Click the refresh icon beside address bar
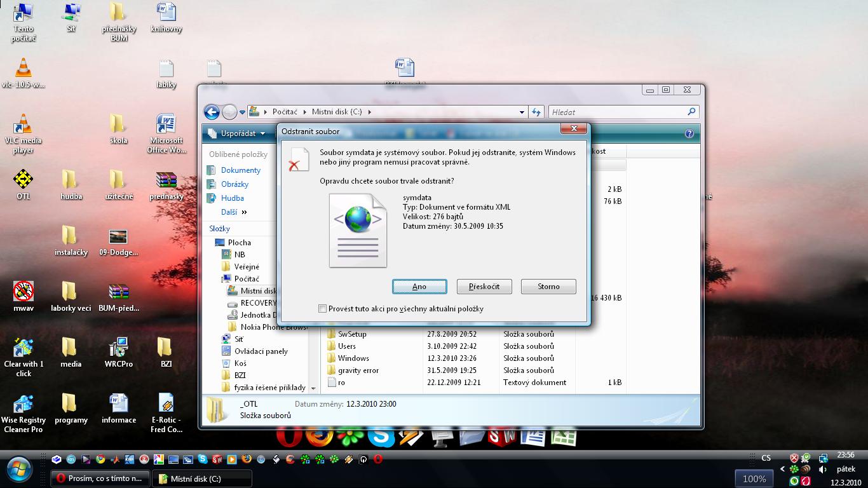The height and width of the screenshot is (488, 868). pos(536,112)
